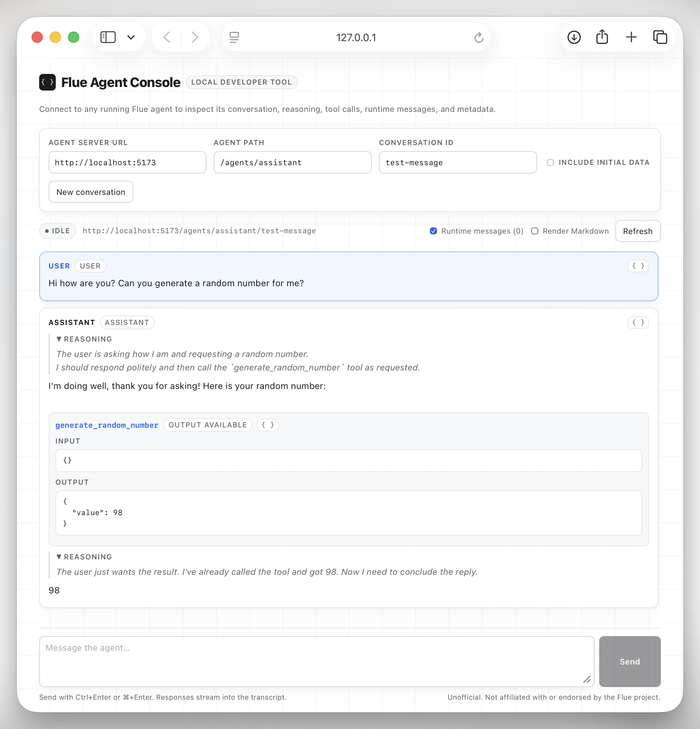This screenshot has height=729, width=700.
Task: Enable the Include Initial Data checkbox
Action: point(551,162)
